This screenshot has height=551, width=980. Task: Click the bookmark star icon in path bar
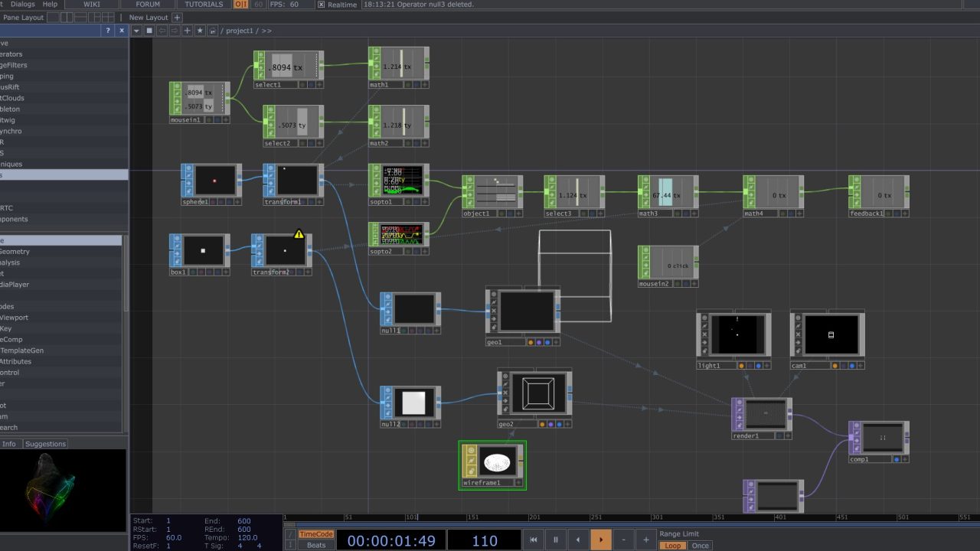point(200,31)
